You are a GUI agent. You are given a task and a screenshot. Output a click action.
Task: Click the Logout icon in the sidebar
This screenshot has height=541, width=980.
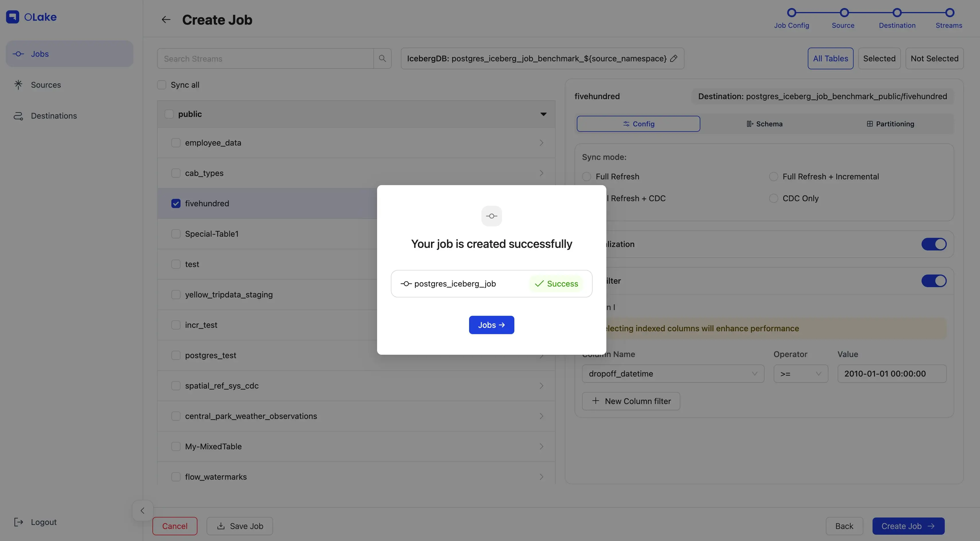[x=18, y=522]
